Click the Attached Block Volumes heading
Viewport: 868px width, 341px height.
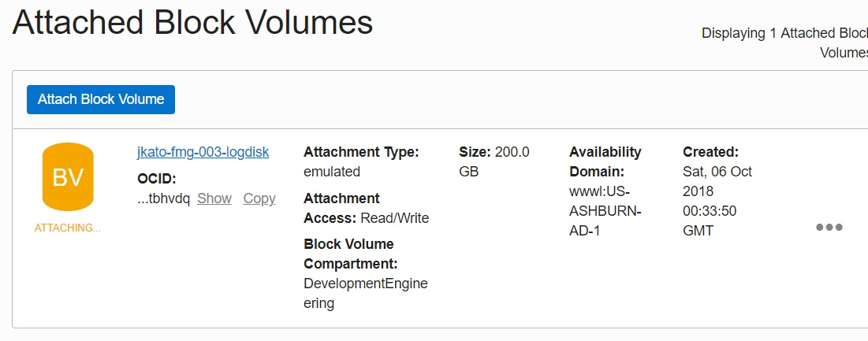pyautogui.click(x=192, y=24)
